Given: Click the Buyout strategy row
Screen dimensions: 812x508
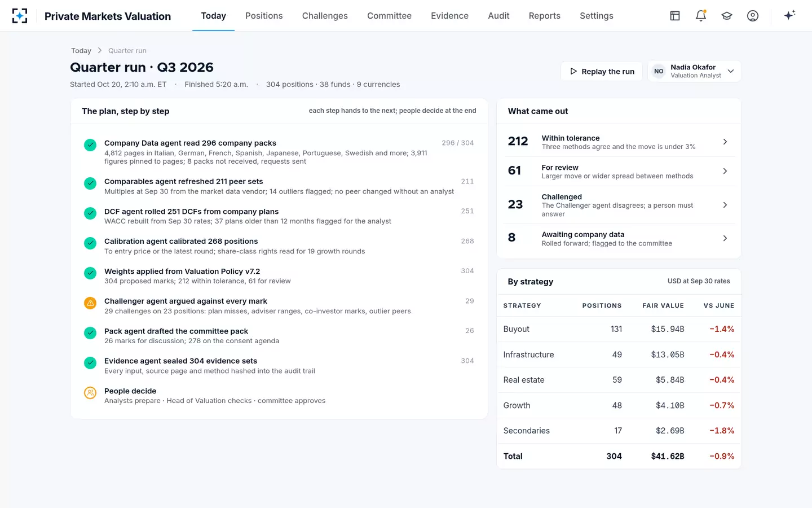Looking at the screenshot, I should [x=619, y=329].
